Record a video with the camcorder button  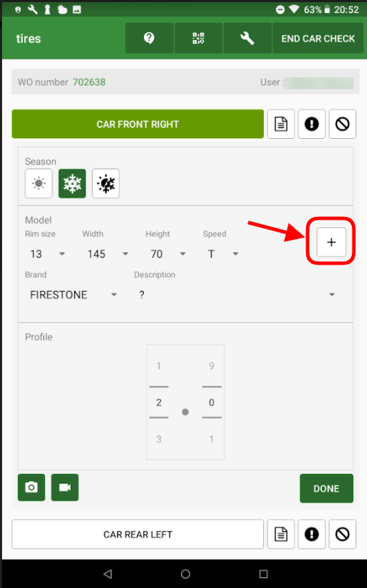[x=65, y=487]
